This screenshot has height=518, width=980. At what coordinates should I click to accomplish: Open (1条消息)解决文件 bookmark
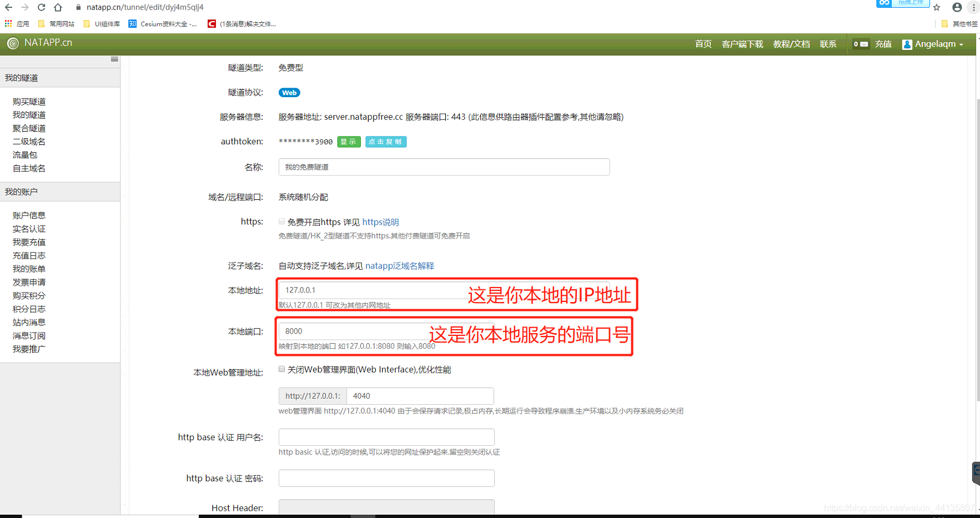tap(242, 24)
